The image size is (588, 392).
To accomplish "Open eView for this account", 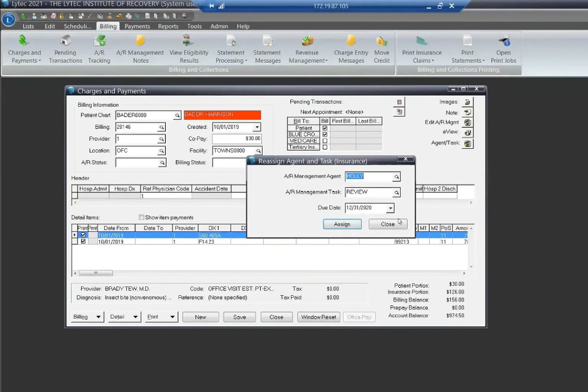I will (x=467, y=132).
